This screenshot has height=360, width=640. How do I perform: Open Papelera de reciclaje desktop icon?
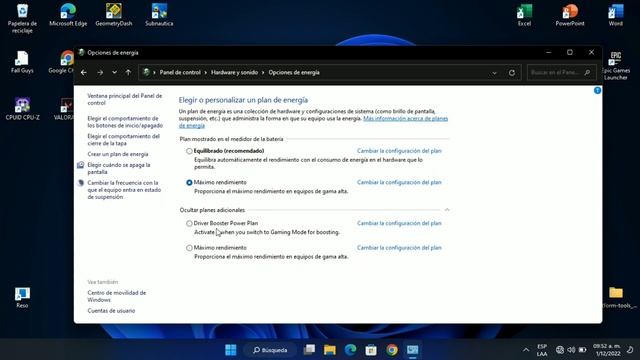click(x=22, y=18)
